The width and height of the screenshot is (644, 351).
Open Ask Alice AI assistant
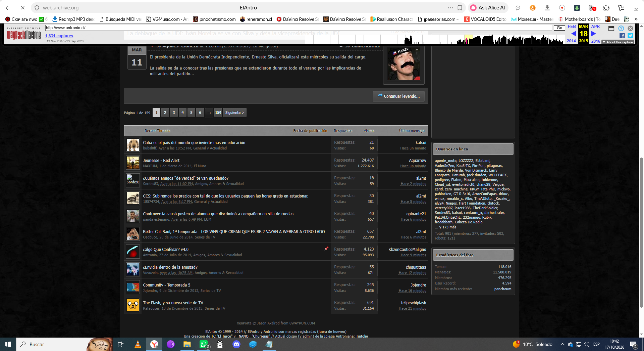click(x=488, y=8)
